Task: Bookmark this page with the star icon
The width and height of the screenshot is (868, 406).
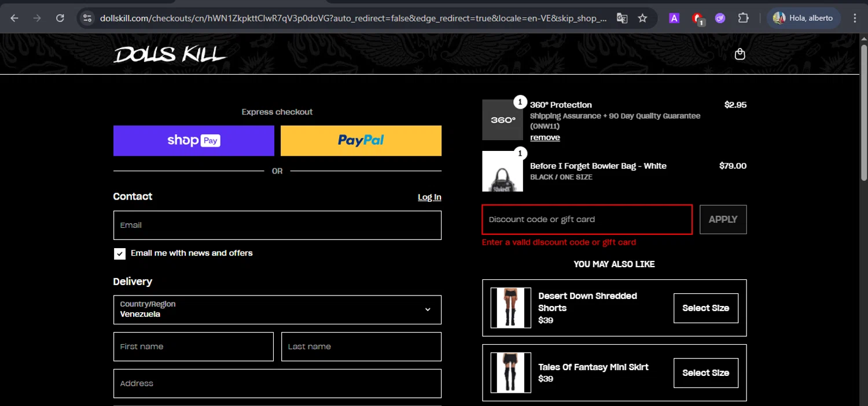Action: tap(642, 18)
